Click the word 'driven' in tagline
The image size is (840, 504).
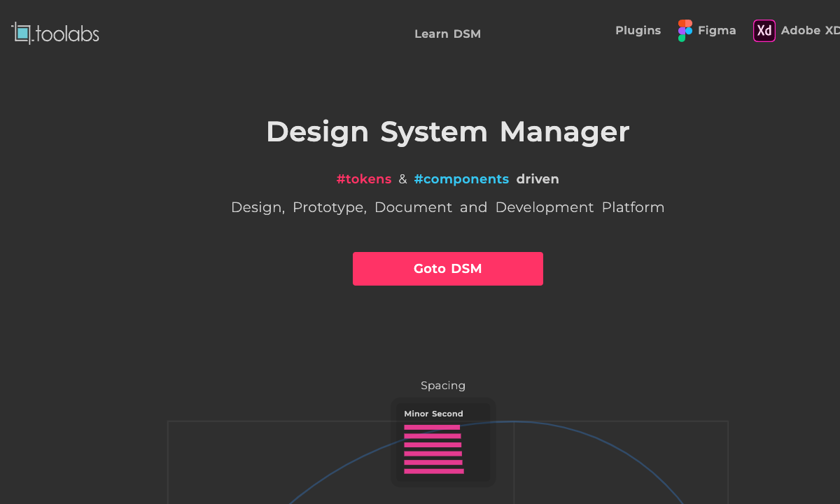538,179
